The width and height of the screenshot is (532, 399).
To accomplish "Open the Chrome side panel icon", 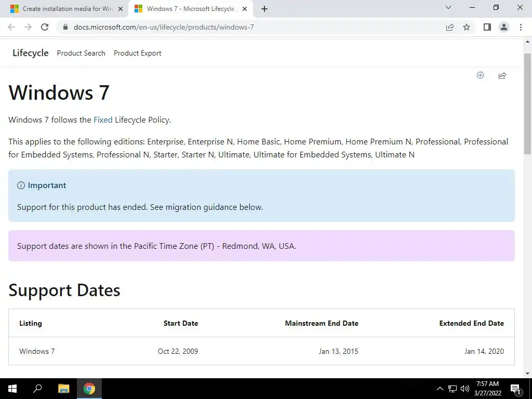I will (487, 27).
